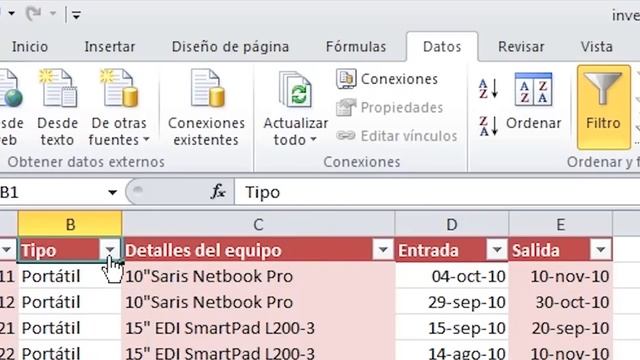Viewport: 640px width, 360px height.
Task: Open the redo history dropdown arrow
Action: (x=53, y=14)
